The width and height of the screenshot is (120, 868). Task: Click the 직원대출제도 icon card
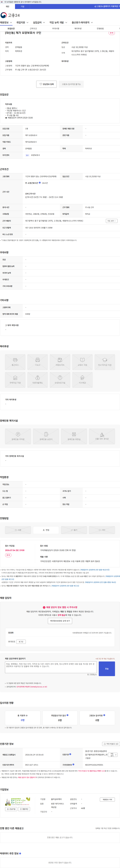[37, 380]
